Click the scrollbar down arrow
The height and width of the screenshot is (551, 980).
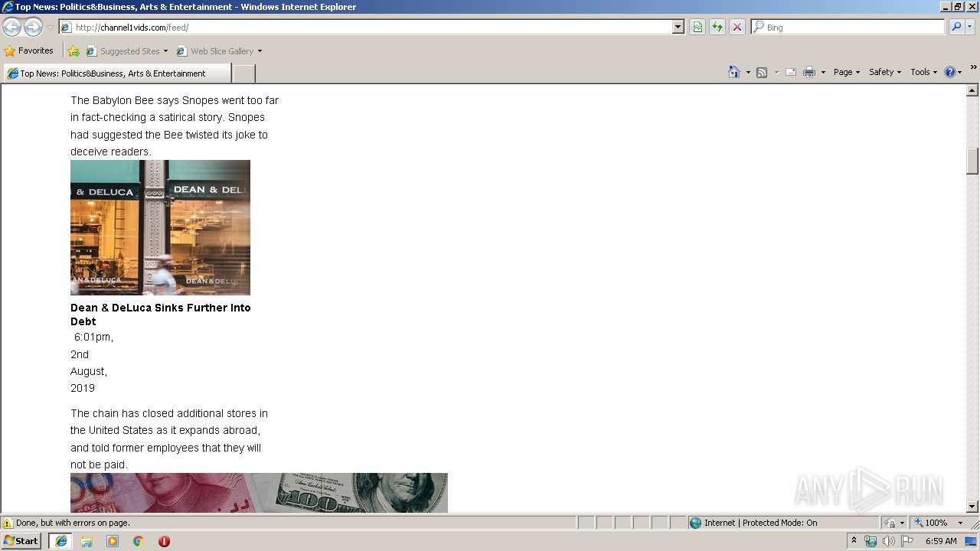[972, 507]
